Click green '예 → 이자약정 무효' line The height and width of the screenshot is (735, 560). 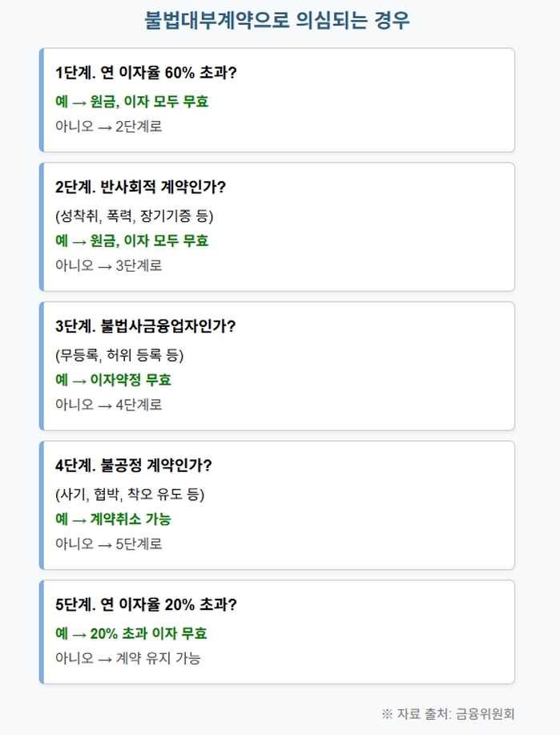[114, 380]
